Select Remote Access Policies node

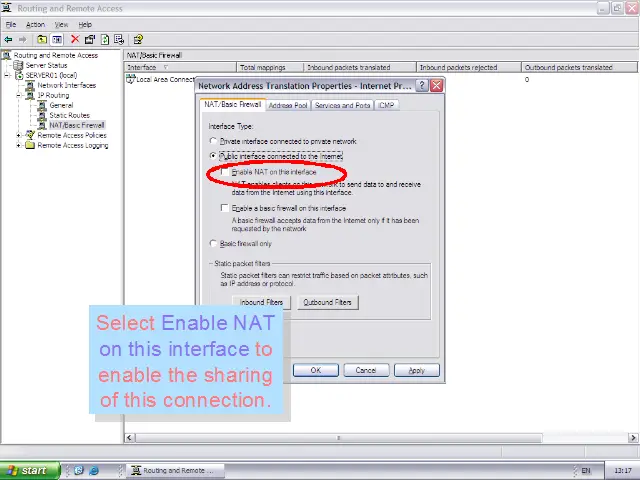(72, 135)
